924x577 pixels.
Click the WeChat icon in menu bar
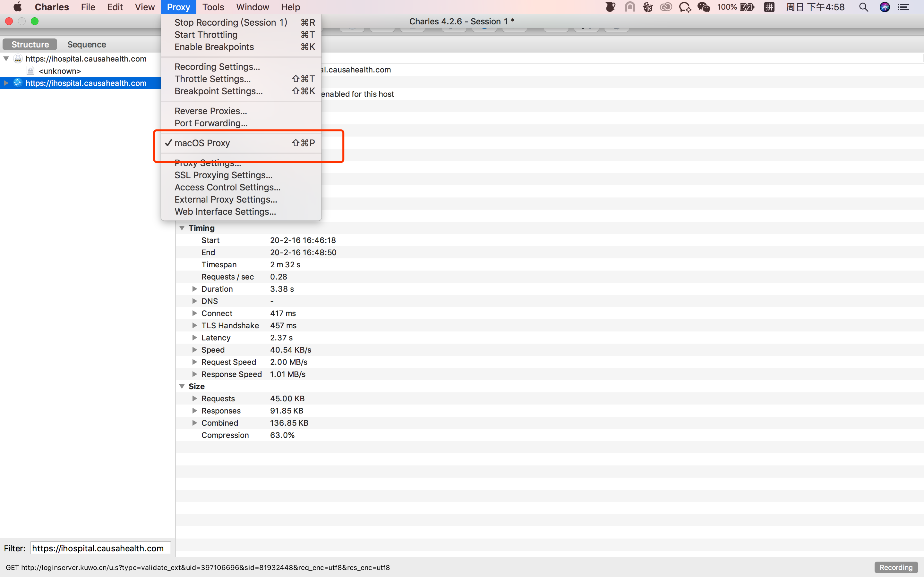703,7
